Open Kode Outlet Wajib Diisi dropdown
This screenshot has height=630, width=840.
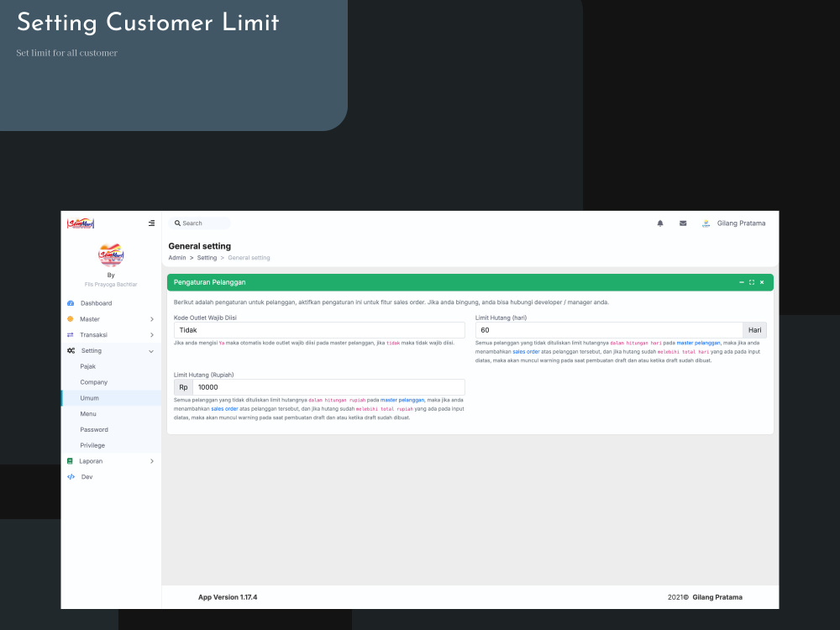click(x=319, y=330)
